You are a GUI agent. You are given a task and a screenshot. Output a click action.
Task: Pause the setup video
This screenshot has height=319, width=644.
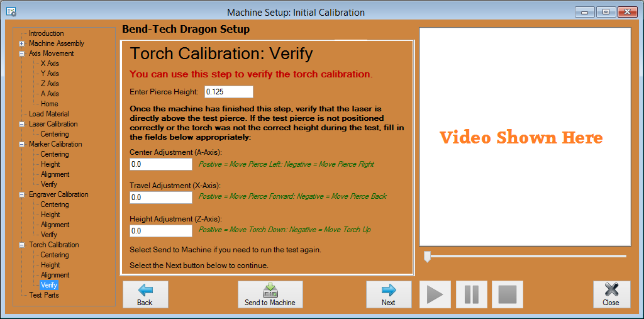pyautogui.click(x=472, y=294)
